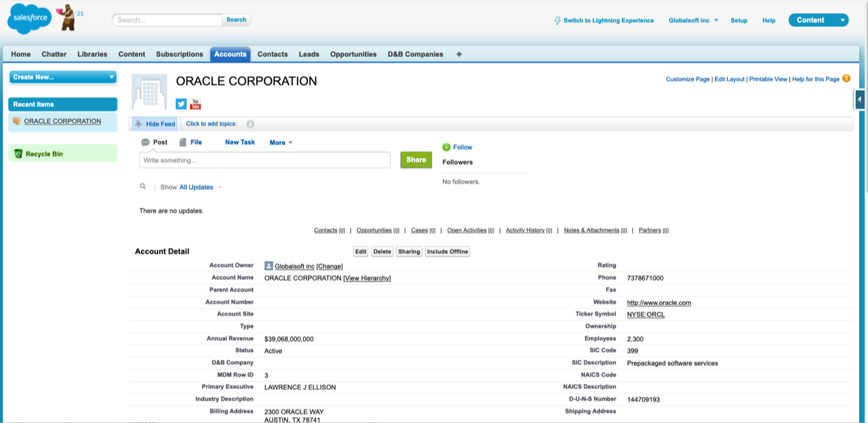The image size is (868, 423).
Task: Open the Setup link
Action: [x=739, y=20]
